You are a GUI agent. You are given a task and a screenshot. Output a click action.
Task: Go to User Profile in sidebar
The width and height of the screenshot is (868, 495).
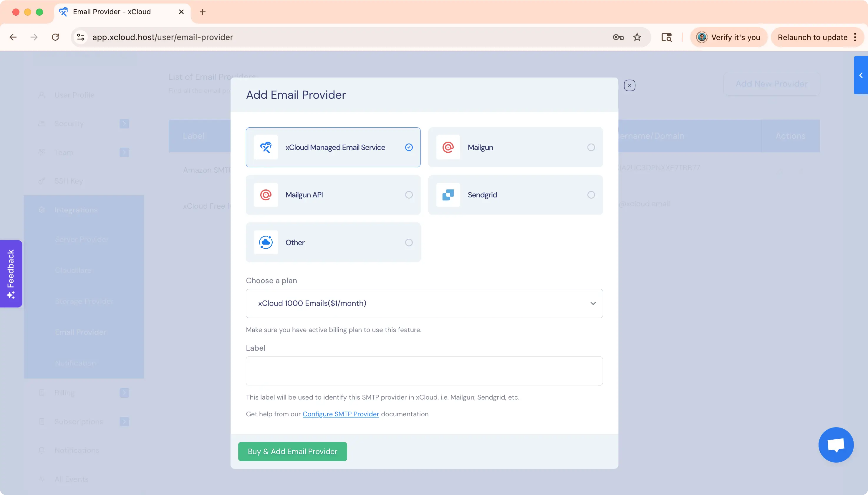pyautogui.click(x=74, y=95)
